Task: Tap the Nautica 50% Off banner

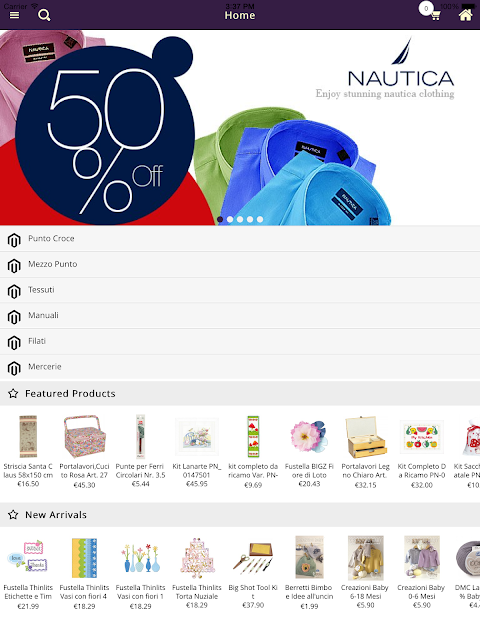Action: (x=240, y=127)
